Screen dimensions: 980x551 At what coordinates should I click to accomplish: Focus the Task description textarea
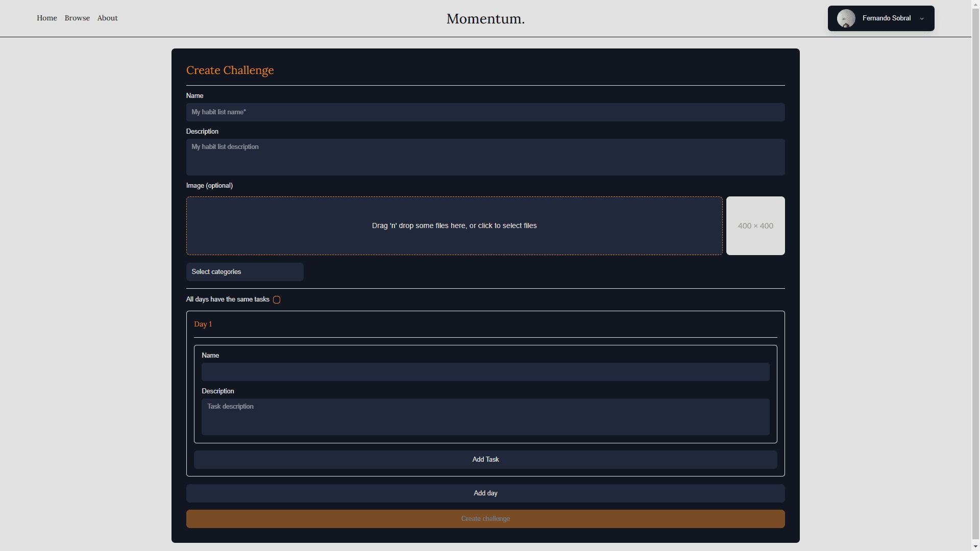click(x=485, y=417)
